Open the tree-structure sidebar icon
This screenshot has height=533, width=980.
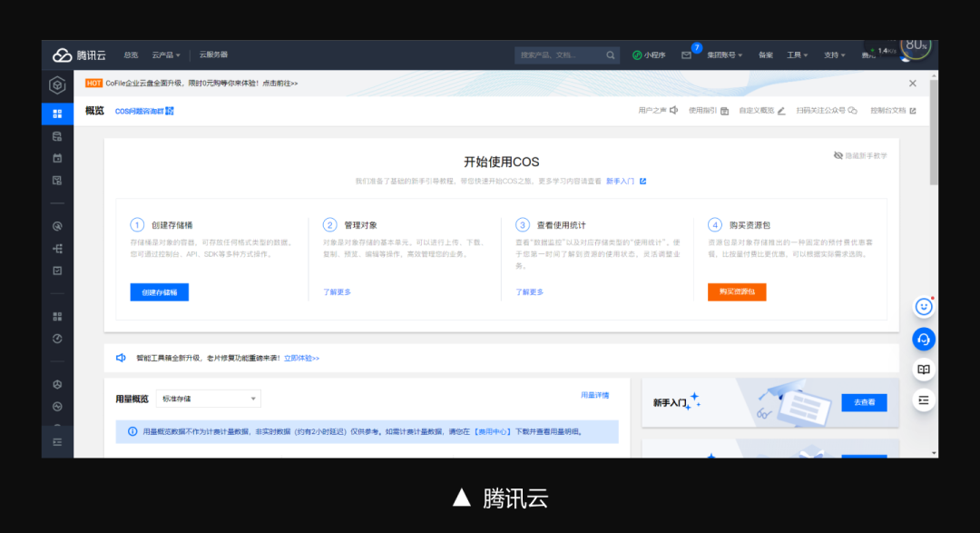point(57,249)
